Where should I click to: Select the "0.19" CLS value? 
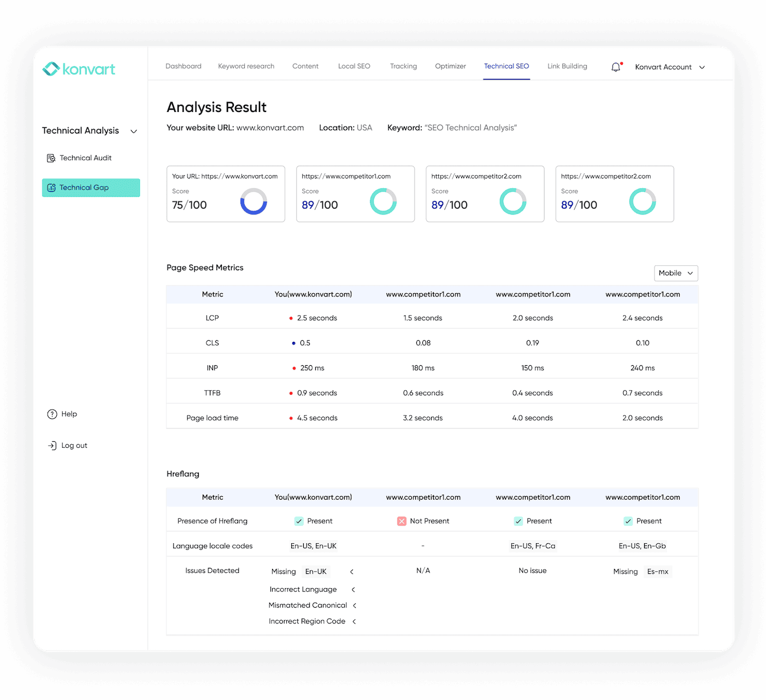pos(533,343)
